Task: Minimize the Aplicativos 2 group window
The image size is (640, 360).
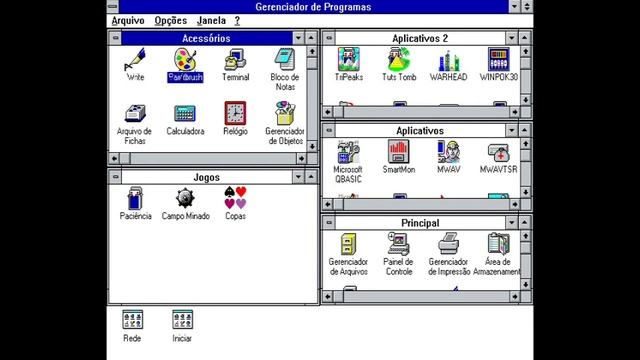Action: [x=512, y=38]
